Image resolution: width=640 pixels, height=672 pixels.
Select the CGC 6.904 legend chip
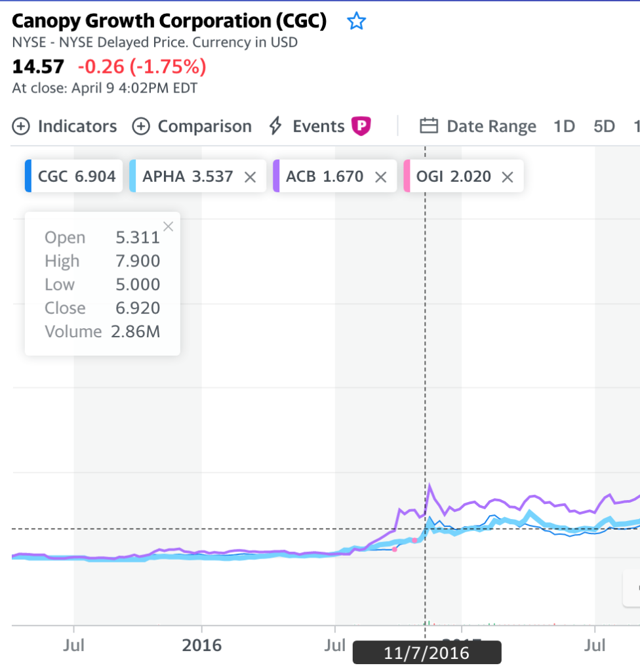(73, 176)
